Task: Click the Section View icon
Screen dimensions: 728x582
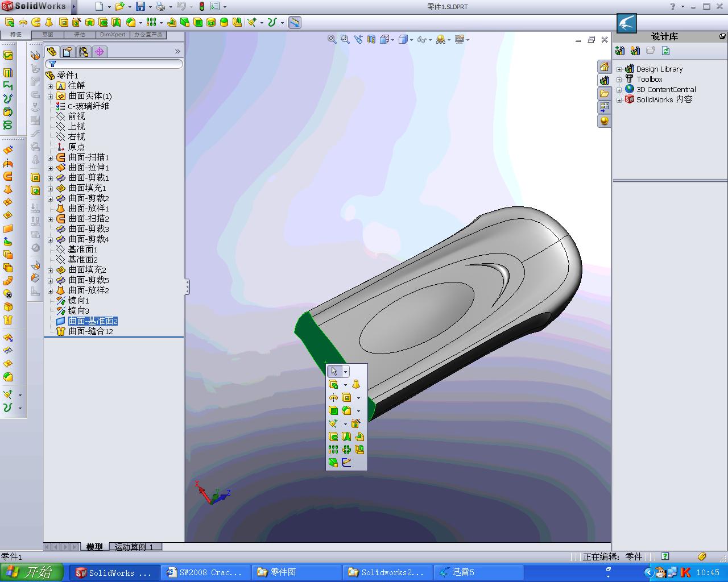Action: (x=371, y=39)
